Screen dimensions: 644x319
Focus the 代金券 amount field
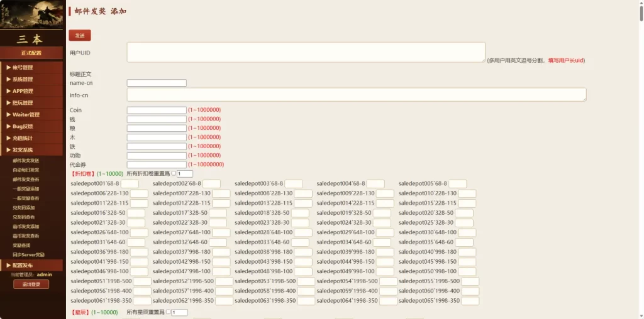157,165
